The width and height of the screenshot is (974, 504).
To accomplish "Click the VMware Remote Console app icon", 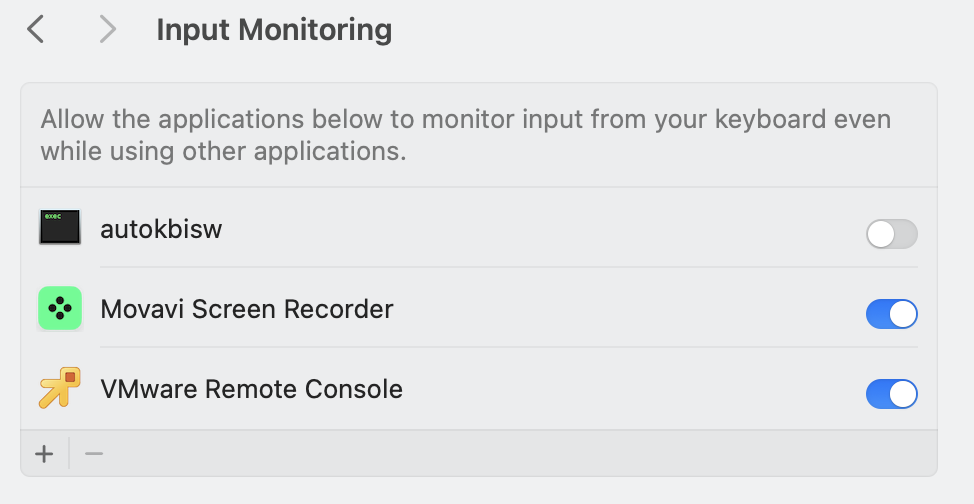I will click(x=59, y=388).
